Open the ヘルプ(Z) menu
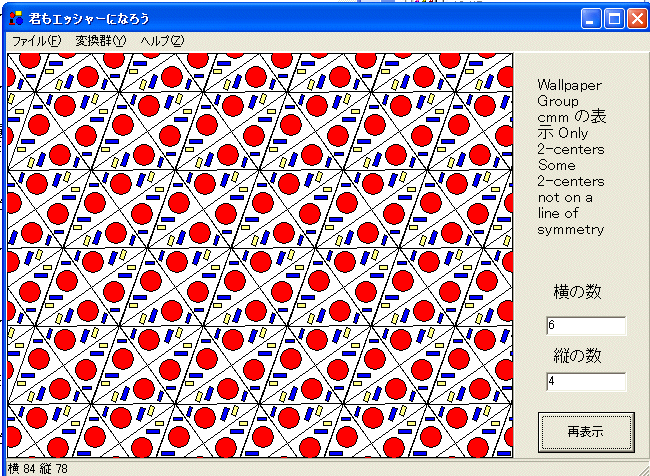Image resolution: width=650 pixels, height=476 pixels. pyautogui.click(x=162, y=41)
